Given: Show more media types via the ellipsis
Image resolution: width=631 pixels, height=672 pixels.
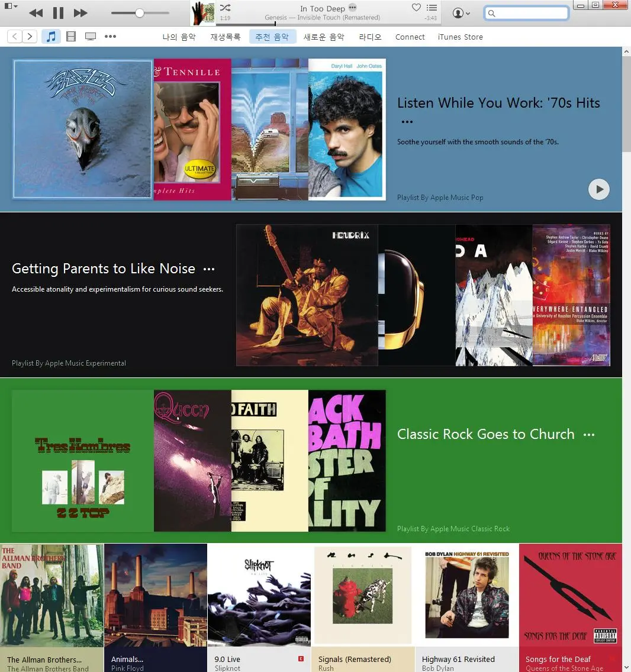Looking at the screenshot, I should (x=110, y=37).
